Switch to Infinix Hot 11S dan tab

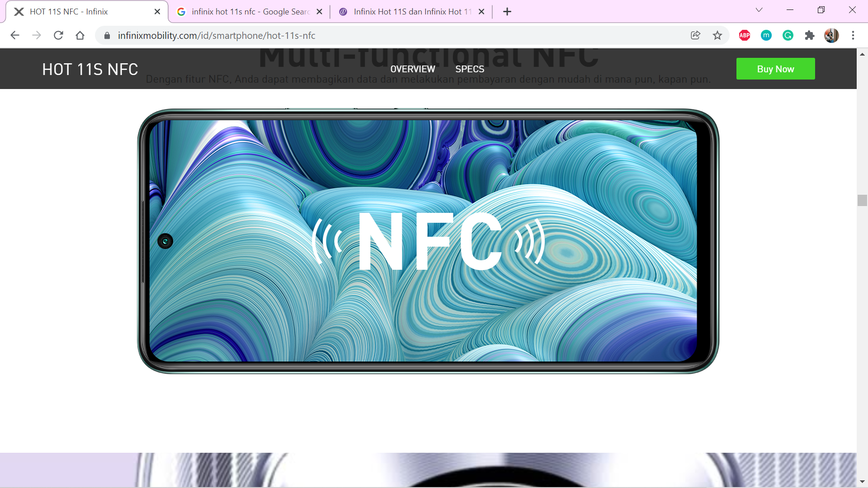click(411, 12)
